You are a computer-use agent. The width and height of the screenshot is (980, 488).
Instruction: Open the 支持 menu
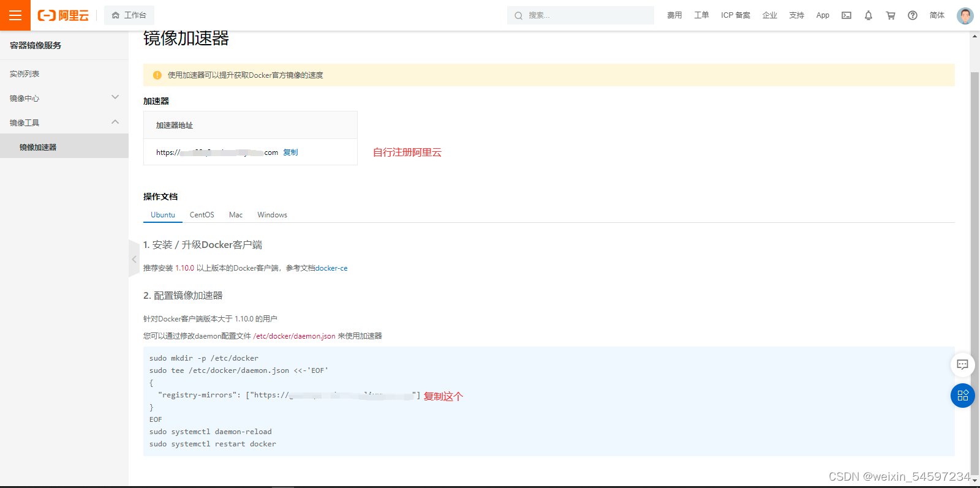(797, 15)
